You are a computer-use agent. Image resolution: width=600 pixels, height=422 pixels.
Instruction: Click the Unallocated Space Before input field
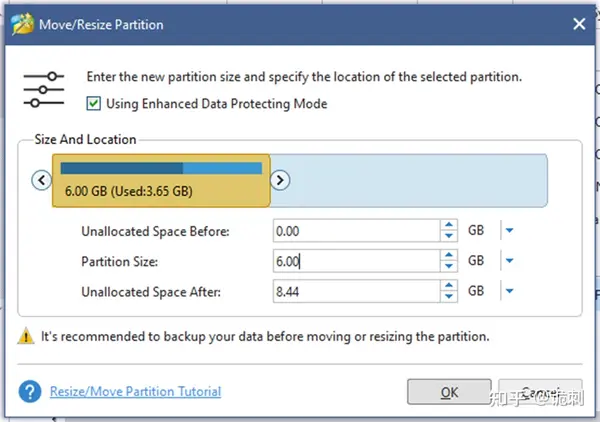[356, 231]
